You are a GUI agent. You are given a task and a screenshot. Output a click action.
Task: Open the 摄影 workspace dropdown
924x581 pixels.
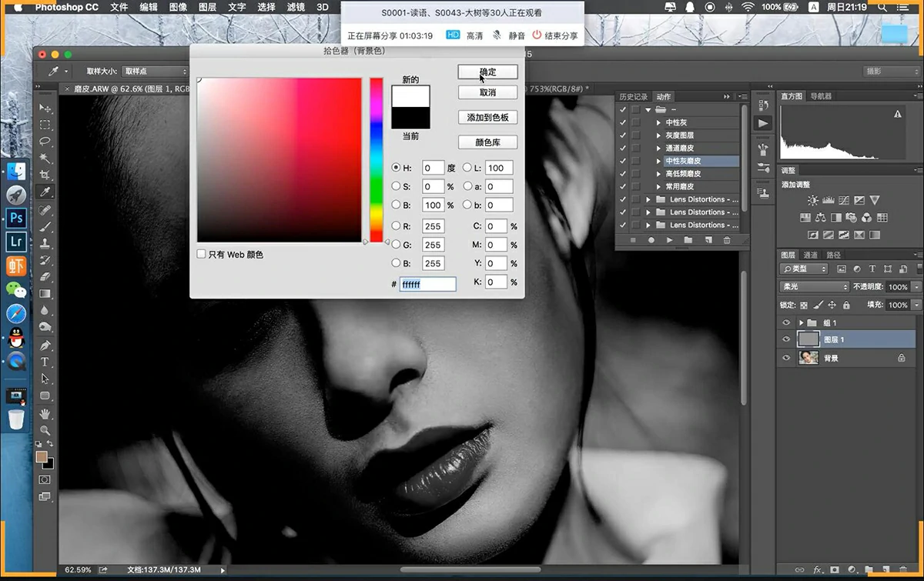point(891,71)
